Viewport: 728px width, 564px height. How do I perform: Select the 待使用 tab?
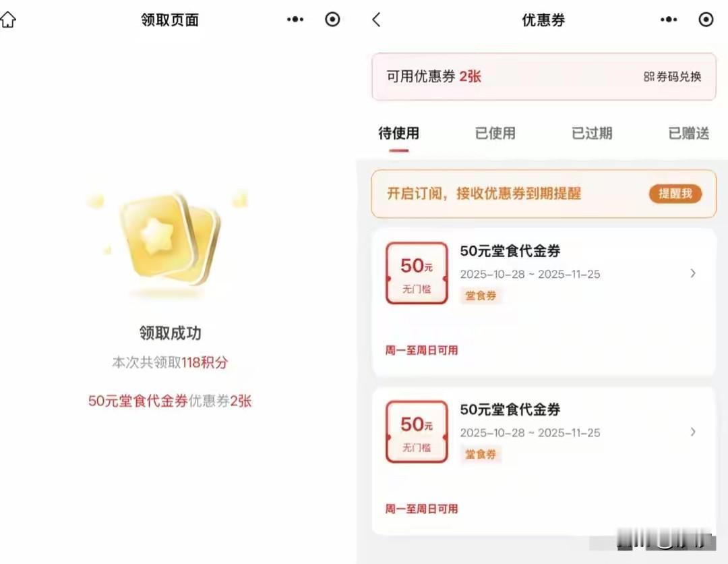pyautogui.click(x=399, y=134)
